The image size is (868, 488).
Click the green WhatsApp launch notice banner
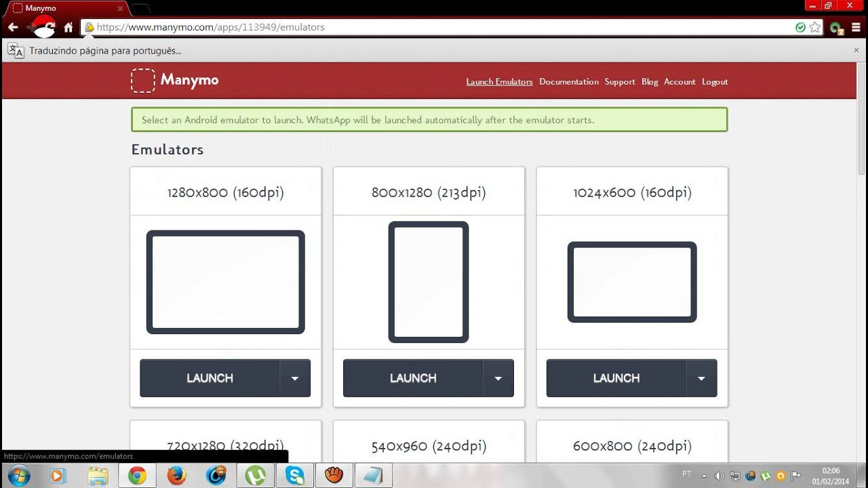(429, 120)
